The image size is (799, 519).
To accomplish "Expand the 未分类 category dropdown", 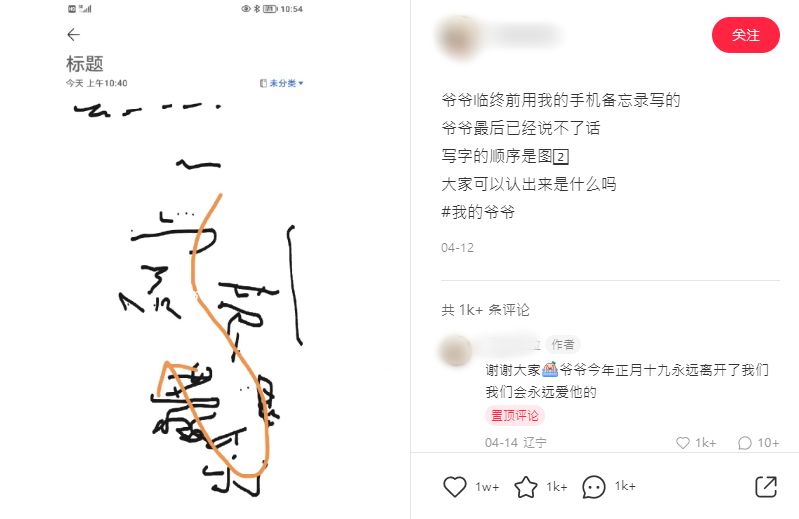I will (x=282, y=83).
